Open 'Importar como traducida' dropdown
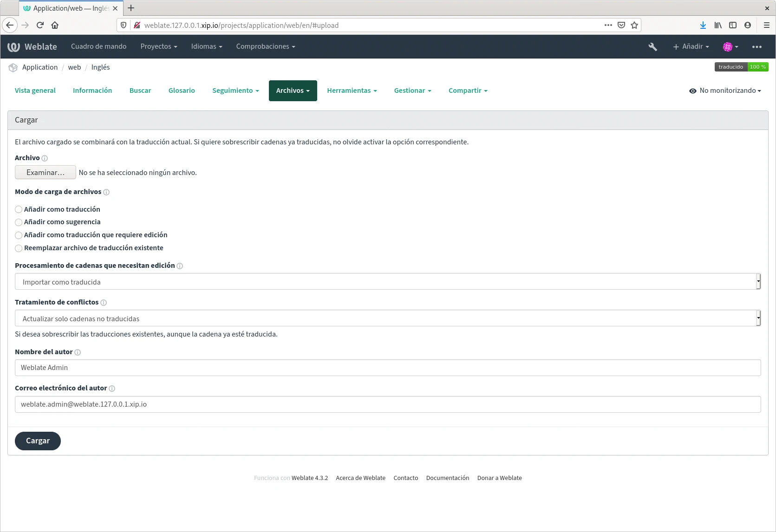This screenshot has width=776, height=532. point(387,282)
